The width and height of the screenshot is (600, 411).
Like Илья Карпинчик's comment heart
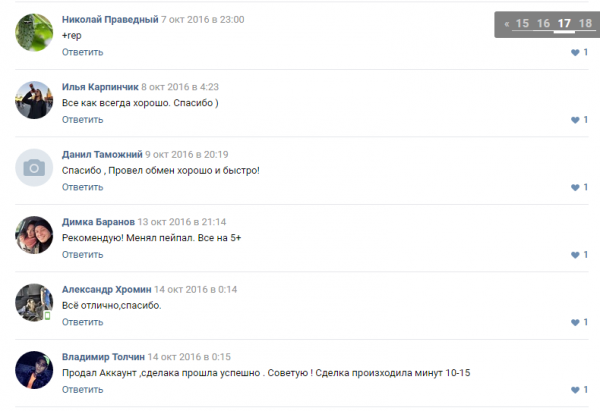pos(575,120)
